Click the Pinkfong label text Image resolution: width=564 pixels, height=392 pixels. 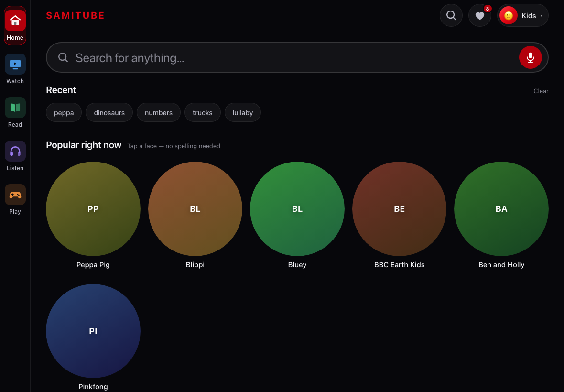point(93,387)
